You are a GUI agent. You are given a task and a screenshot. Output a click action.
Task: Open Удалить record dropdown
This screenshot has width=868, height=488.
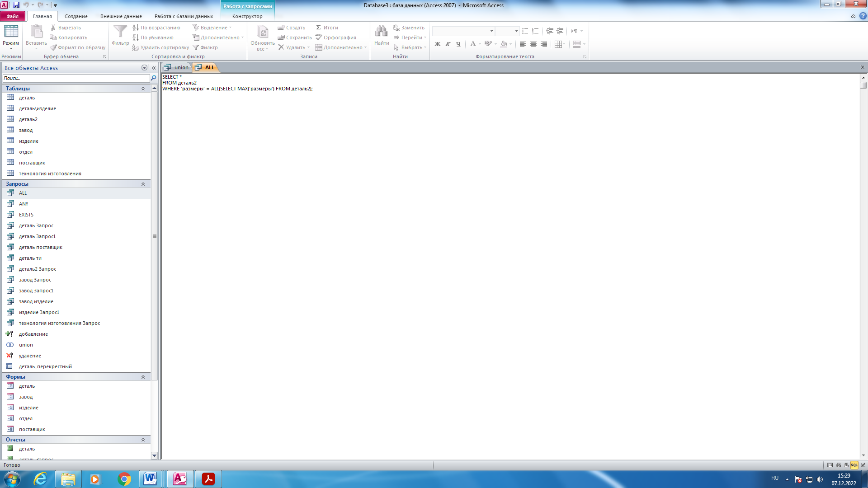[x=293, y=47]
